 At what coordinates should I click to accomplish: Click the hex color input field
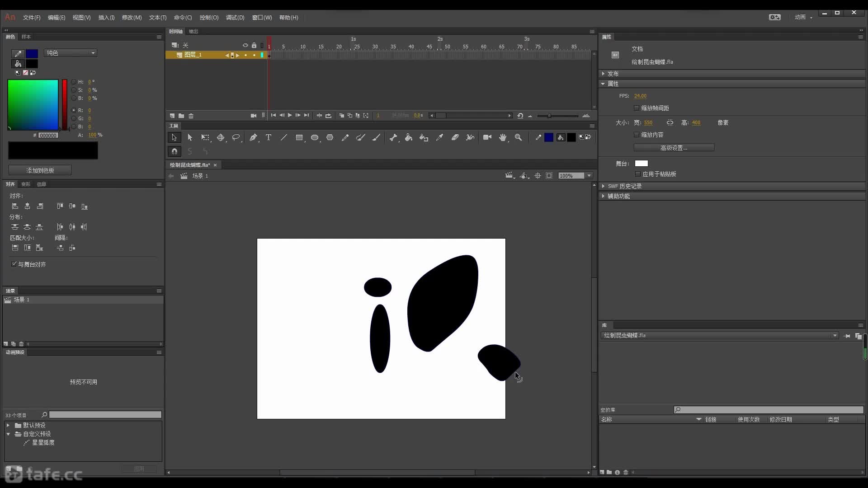coord(48,135)
